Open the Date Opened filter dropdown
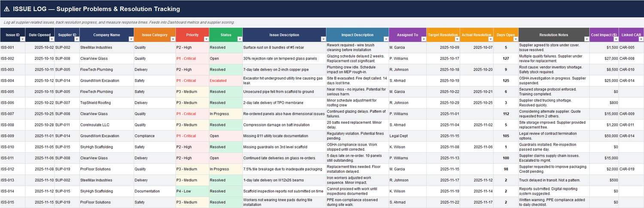The width and height of the screenshot is (644, 208). point(52,39)
